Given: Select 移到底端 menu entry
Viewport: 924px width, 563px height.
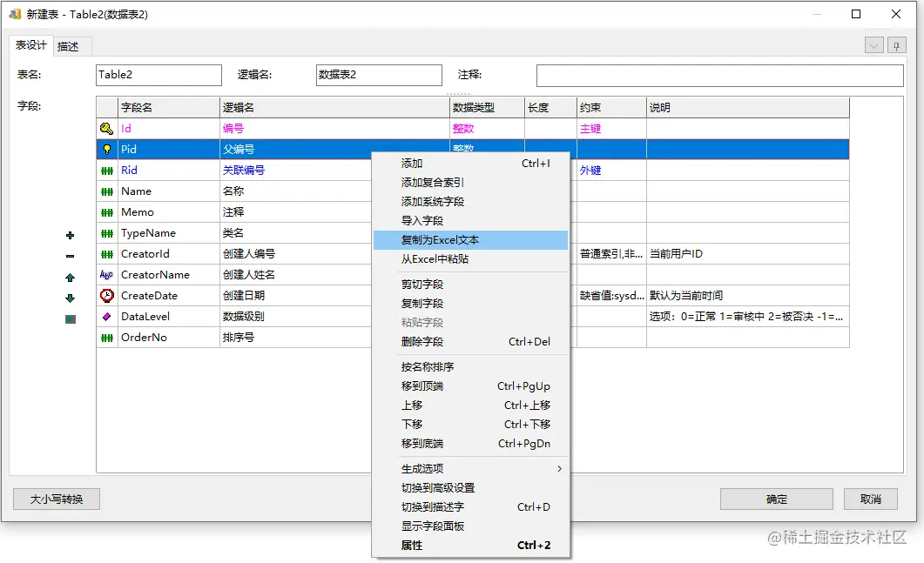Looking at the screenshot, I should [x=471, y=444].
